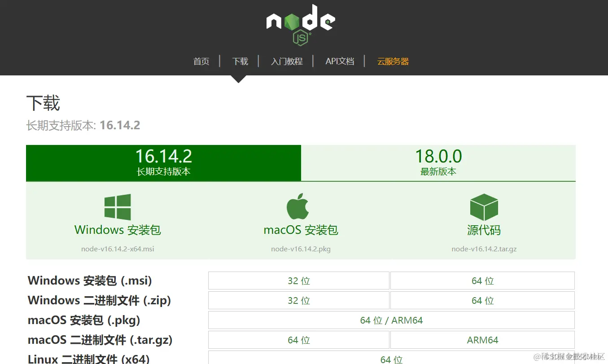Click node-v16.14.2.tar.gz filename

(484, 249)
